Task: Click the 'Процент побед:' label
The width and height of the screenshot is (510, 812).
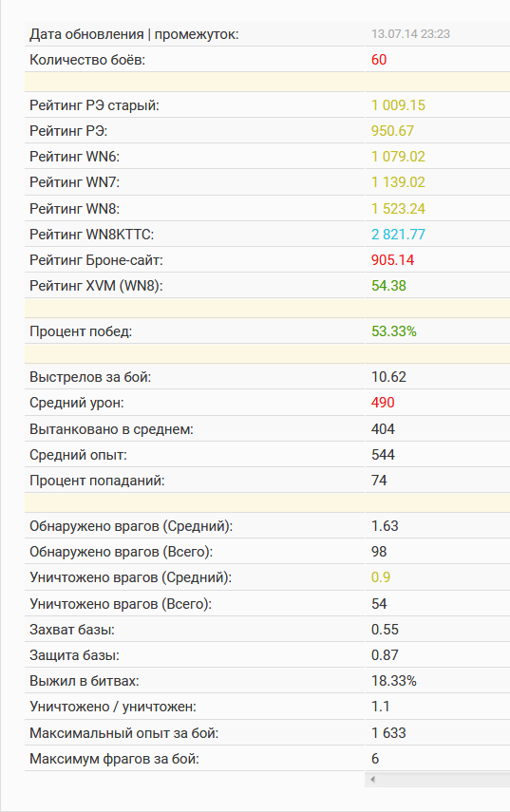Action: pyautogui.click(x=81, y=331)
